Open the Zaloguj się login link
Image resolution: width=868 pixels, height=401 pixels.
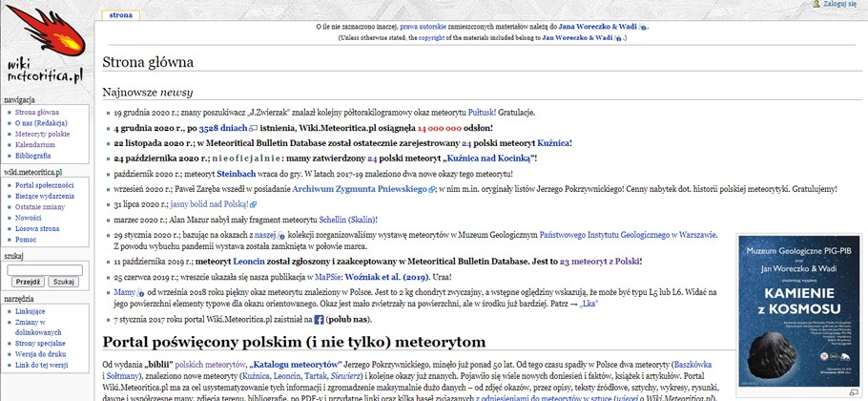tap(839, 4)
